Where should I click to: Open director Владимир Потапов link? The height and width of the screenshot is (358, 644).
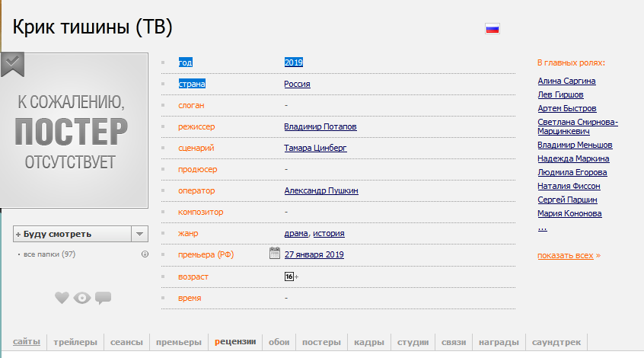tap(320, 126)
